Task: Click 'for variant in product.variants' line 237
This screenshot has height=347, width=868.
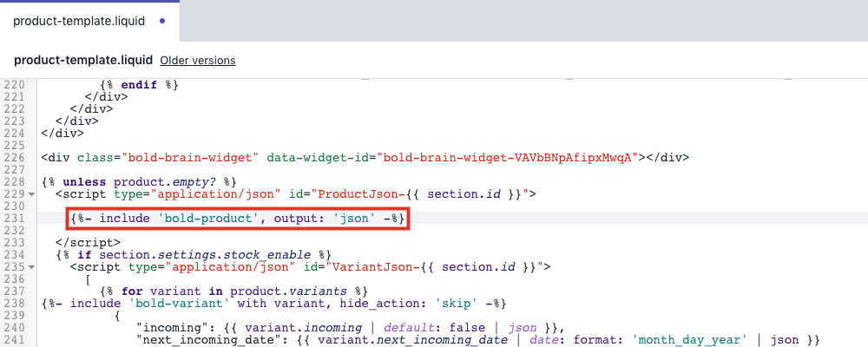Action: [235, 291]
